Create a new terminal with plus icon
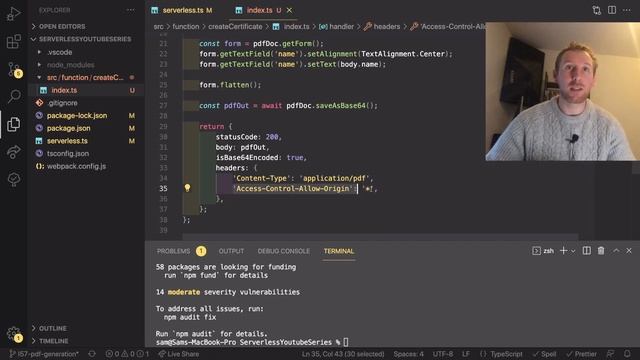 click(x=563, y=251)
